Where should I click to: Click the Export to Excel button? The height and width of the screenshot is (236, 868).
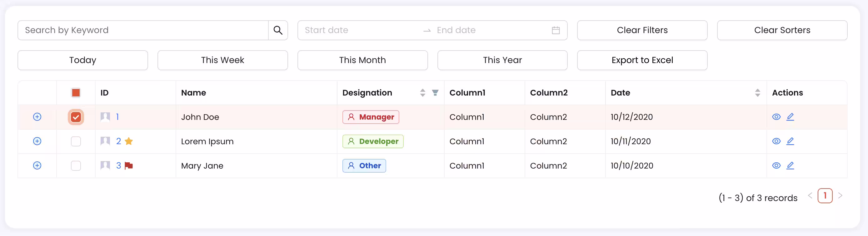642,60
